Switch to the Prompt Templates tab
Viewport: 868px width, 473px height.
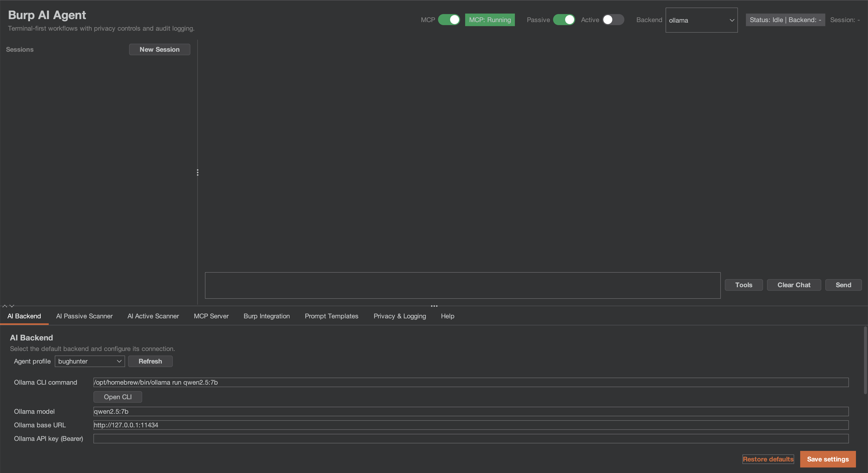332,316
